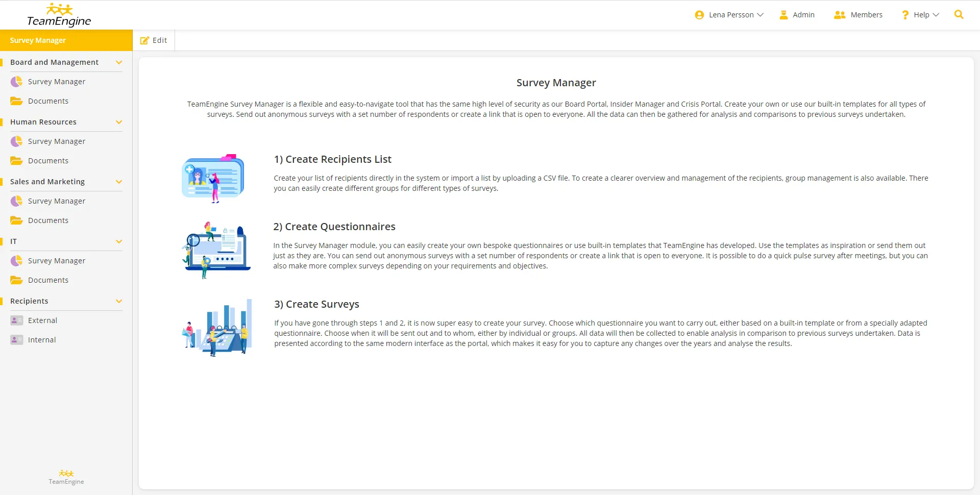Click the Board and Management section title

(x=54, y=62)
